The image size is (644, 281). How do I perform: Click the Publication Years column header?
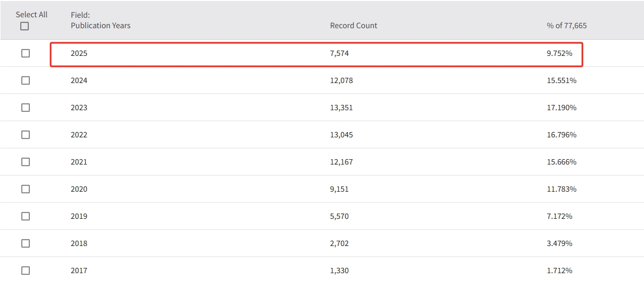pos(100,26)
